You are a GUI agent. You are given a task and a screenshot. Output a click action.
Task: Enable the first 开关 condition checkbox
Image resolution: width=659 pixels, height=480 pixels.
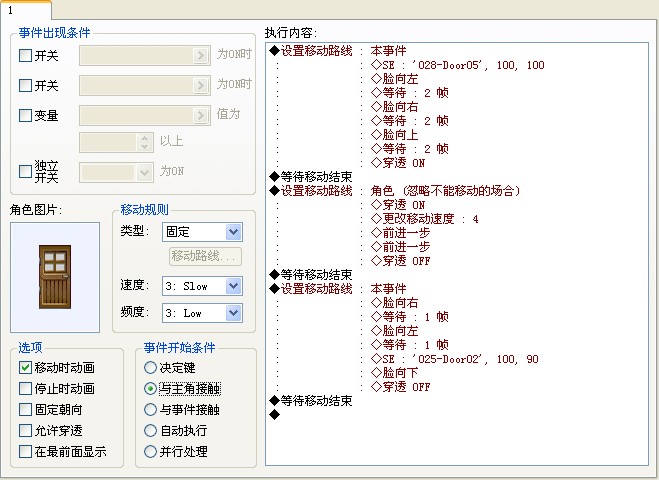(x=25, y=55)
